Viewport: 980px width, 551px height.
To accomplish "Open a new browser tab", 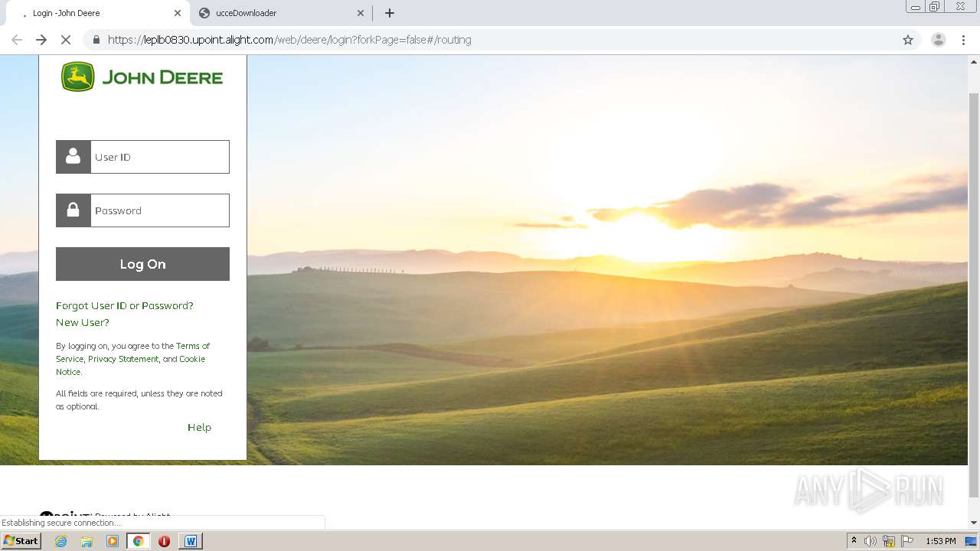I will click(x=390, y=13).
